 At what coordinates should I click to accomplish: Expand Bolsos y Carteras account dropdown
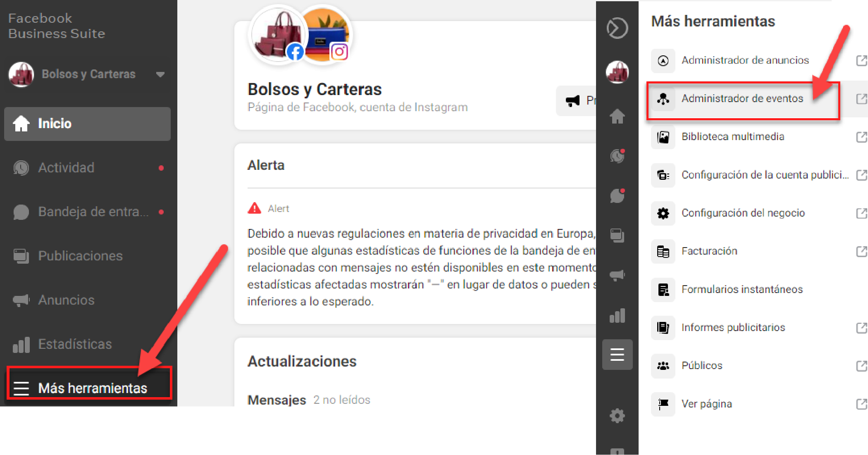pyautogui.click(x=160, y=74)
